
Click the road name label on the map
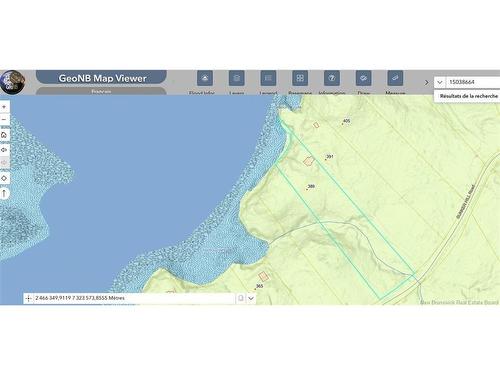pos(465,202)
